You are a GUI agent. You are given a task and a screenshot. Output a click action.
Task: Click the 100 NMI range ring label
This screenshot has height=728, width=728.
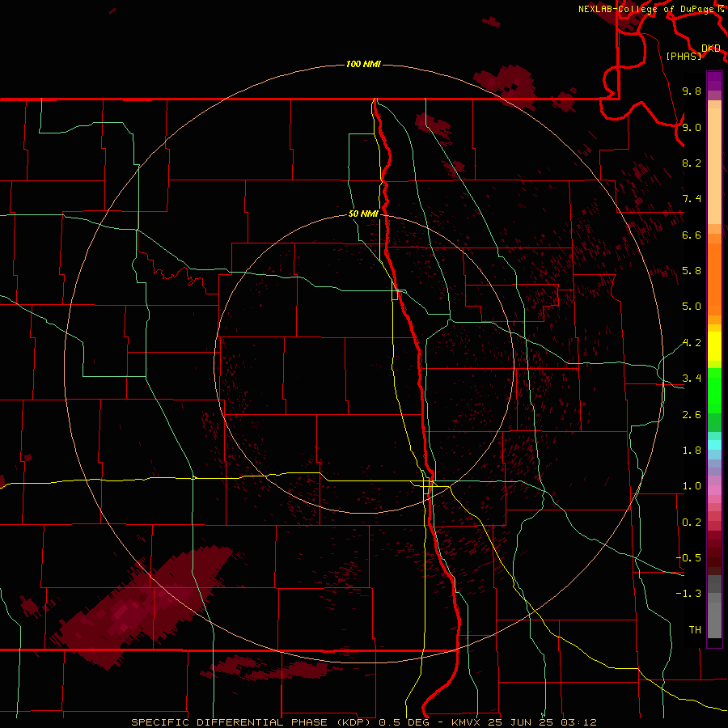pos(363,64)
